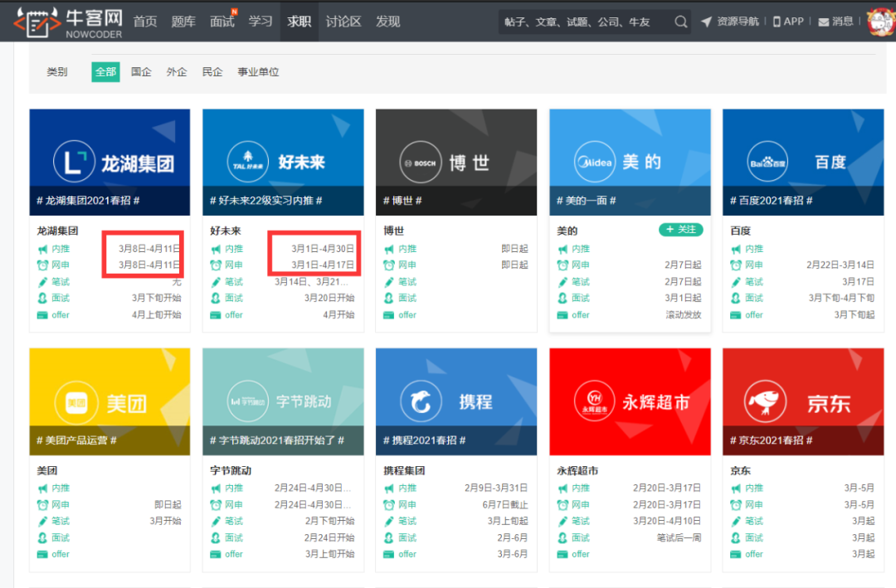Click 龙湖集团 circular L logo
The width and height of the screenshot is (896, 588).
click(74, 161)
